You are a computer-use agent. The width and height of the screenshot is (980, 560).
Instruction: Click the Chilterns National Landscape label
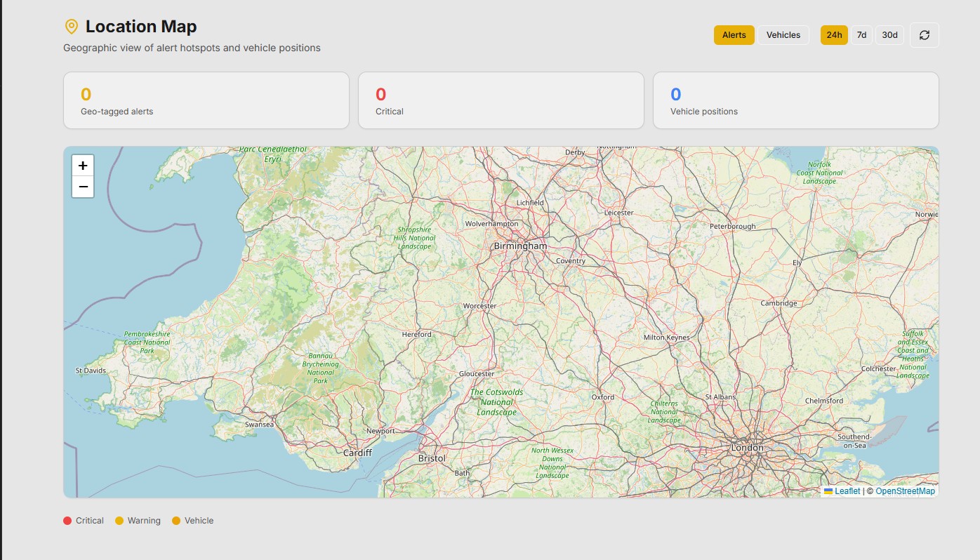(x=664, y=412)
